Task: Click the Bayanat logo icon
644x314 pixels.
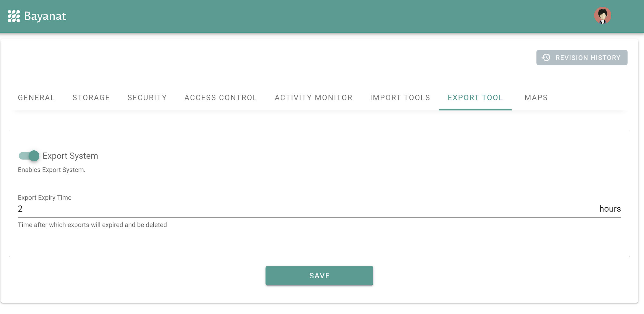Action: pos(14,16)
